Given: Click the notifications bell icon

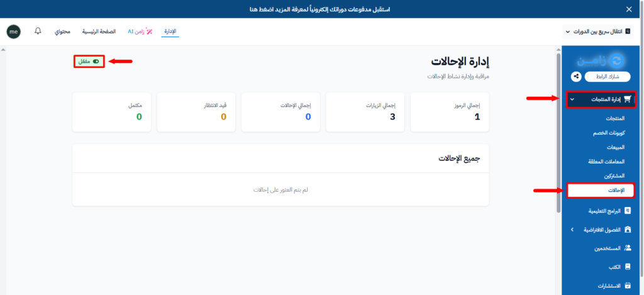Looking at the screenshot, I should [x=38, y=31].
